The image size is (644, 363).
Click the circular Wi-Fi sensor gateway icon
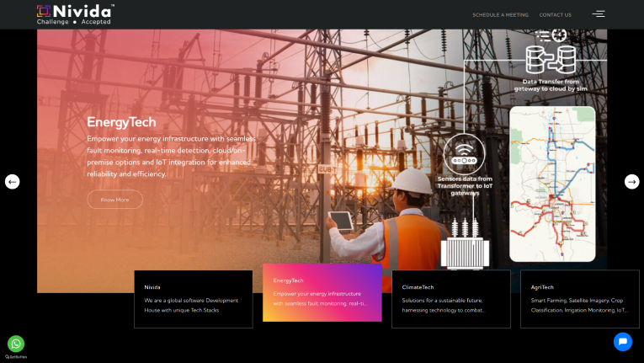[465, 153]
